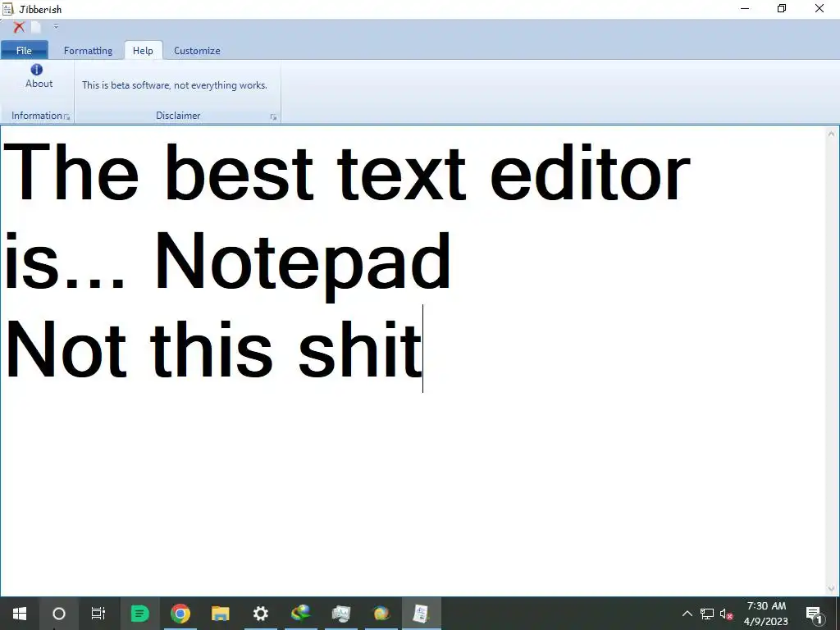Open the clock showing 7:30 AM

(766, 614)
